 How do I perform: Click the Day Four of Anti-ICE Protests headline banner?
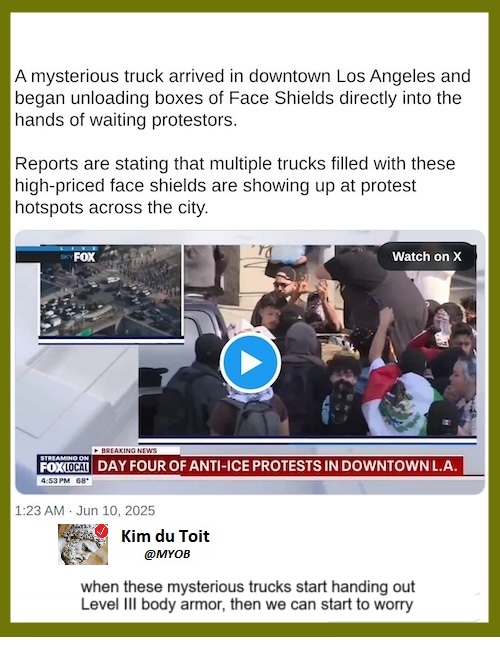point(278,465)
